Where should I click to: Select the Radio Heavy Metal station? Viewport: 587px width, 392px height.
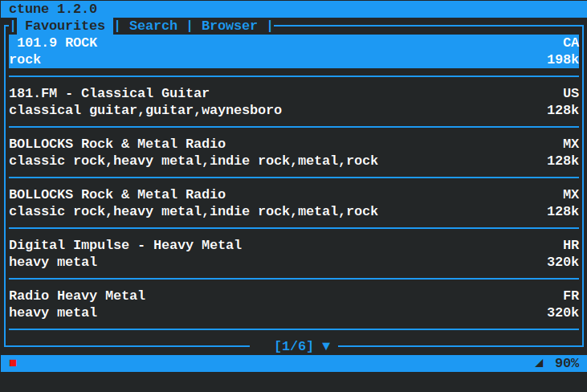tap(294, 304)
